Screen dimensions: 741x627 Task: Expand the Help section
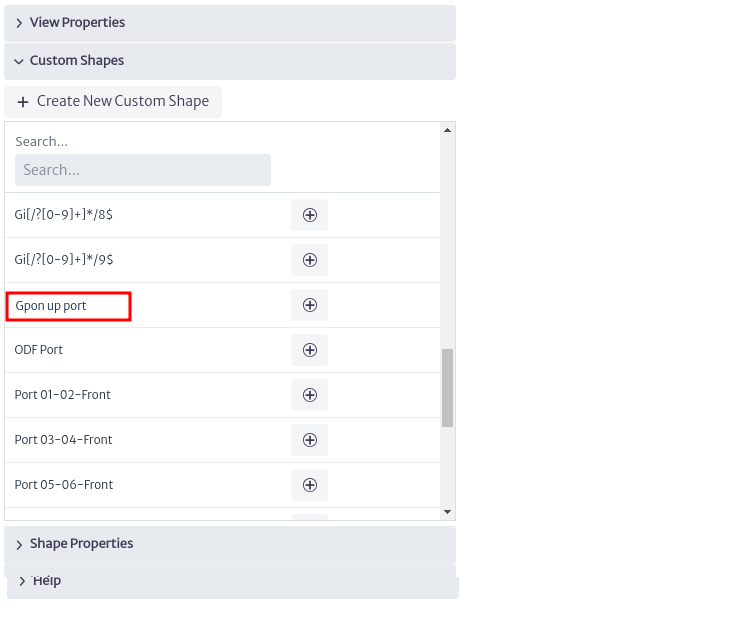click(233, 581)
